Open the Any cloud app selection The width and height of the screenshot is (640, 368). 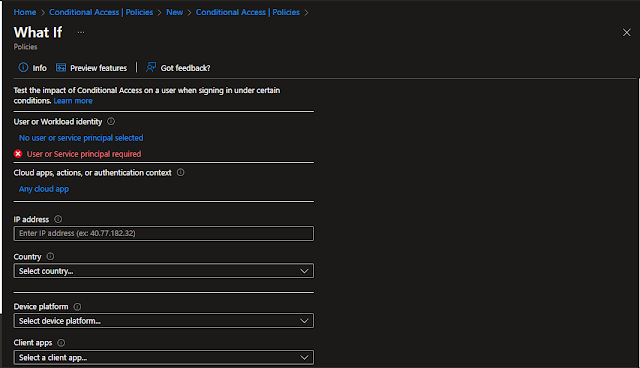(x=44, y=189)
